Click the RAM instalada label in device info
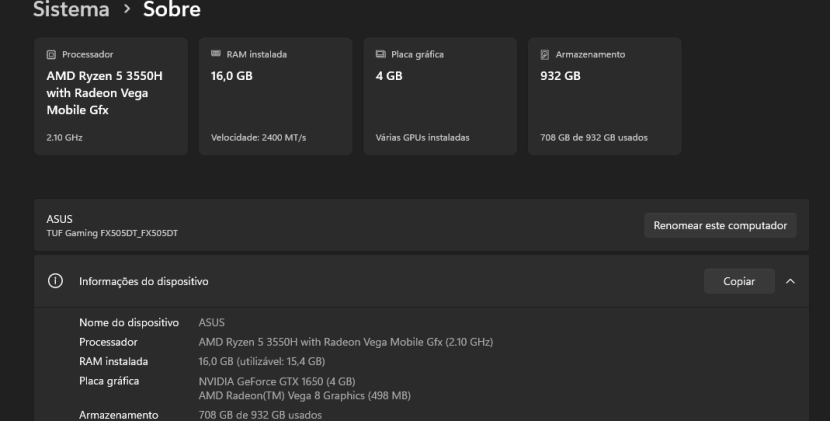The width and height of the screenshot is (830, 421). click(x=113, y=362)
